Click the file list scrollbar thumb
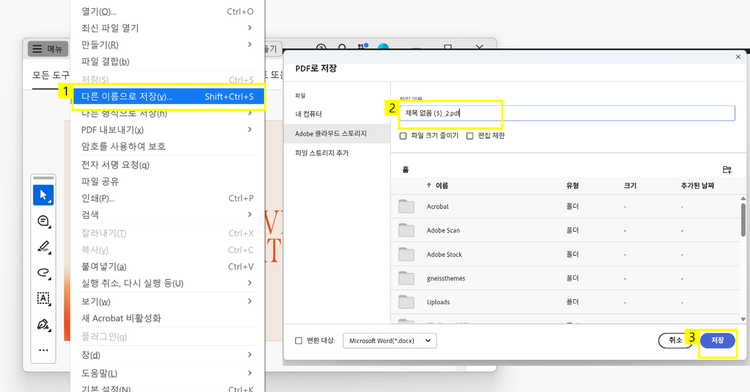Viewport: 750px width, 392px height. click(743, 220)
